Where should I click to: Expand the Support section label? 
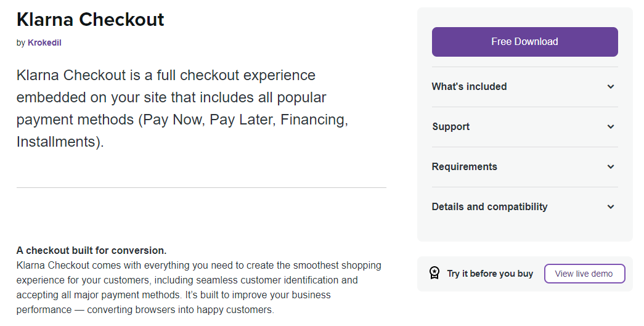click(x=450, y=127)
